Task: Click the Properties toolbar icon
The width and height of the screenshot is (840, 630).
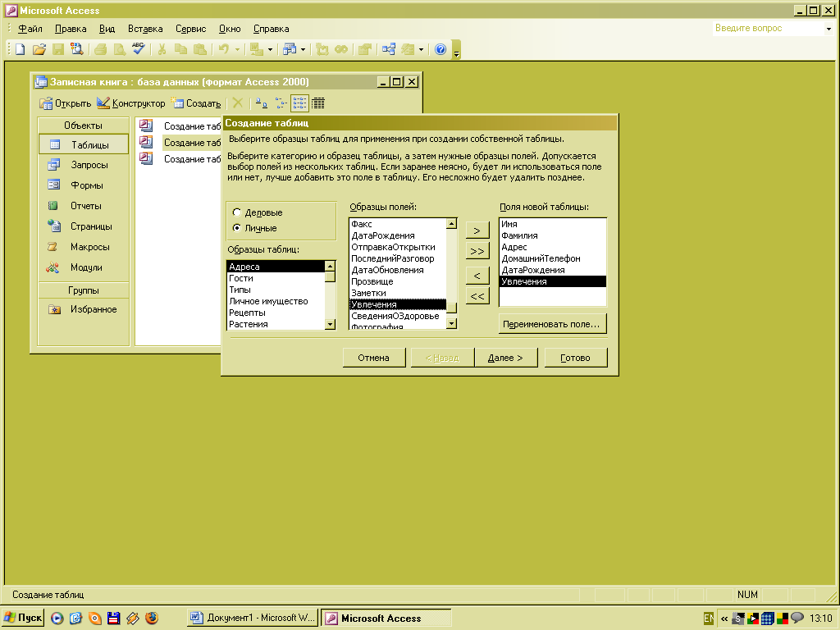Action: pos(365,49)
